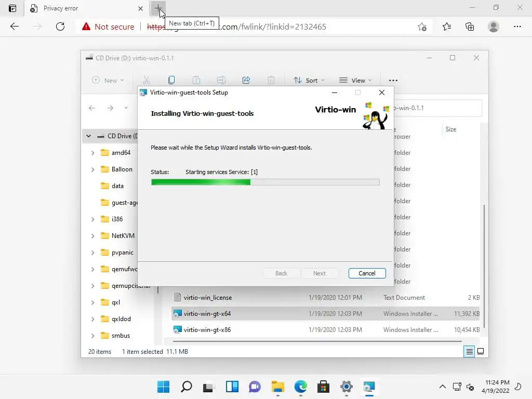Screen dimensions: 532x399
Task: Click the installation progress bar
Action: pos(265,182)
